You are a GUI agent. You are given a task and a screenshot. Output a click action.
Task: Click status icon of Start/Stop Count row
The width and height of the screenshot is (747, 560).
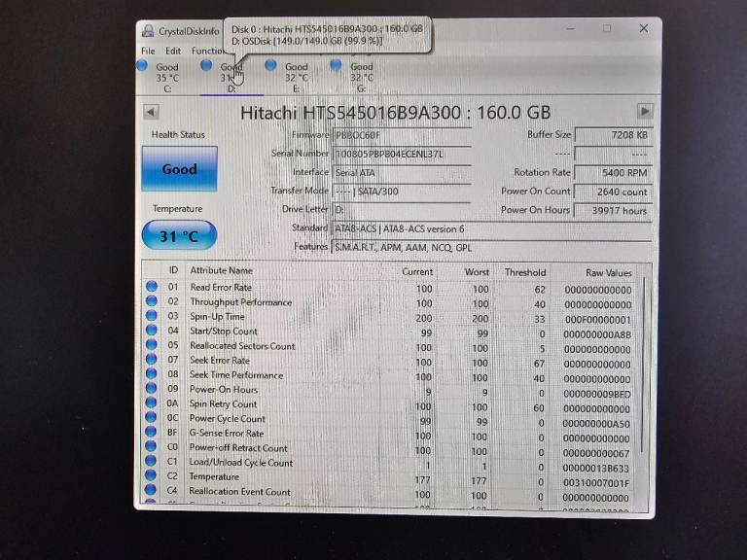tap(152, 330)
